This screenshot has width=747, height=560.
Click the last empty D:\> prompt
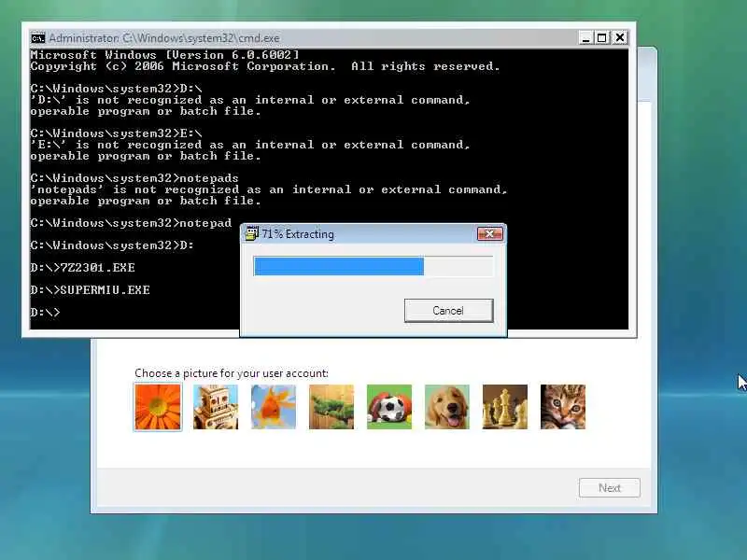pos(45,313)
